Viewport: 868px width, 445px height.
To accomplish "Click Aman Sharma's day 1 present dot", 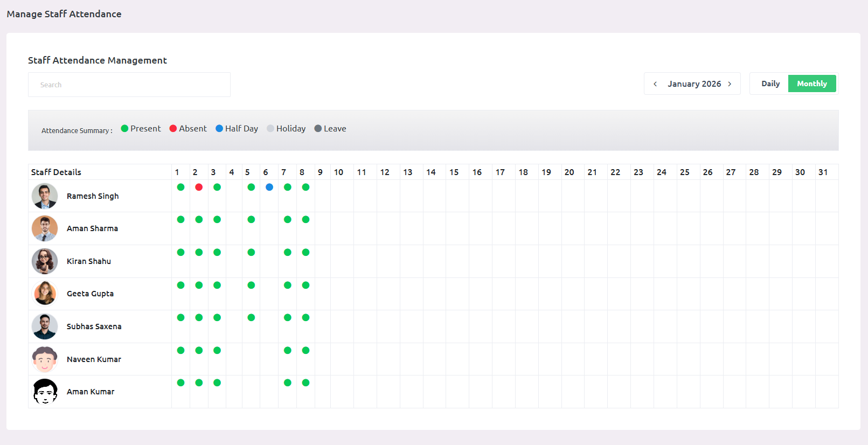I will click(181, 219).
